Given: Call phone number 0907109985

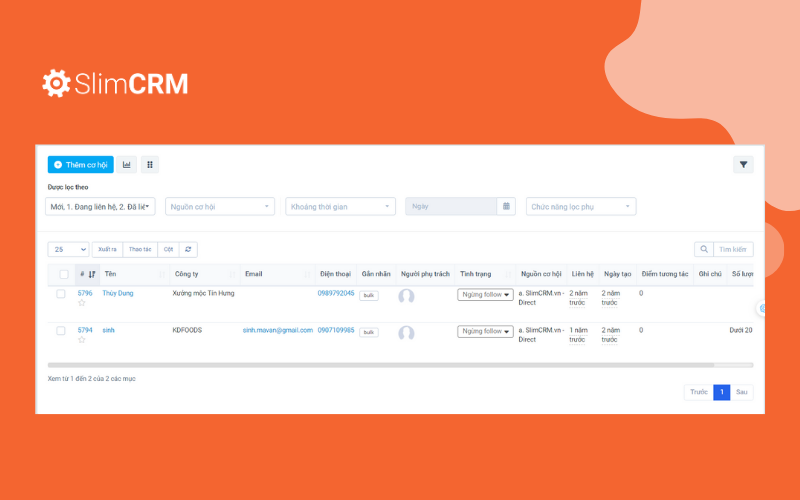Looking at the screenshot, I should pyautogui.click(x=336, y=330).
